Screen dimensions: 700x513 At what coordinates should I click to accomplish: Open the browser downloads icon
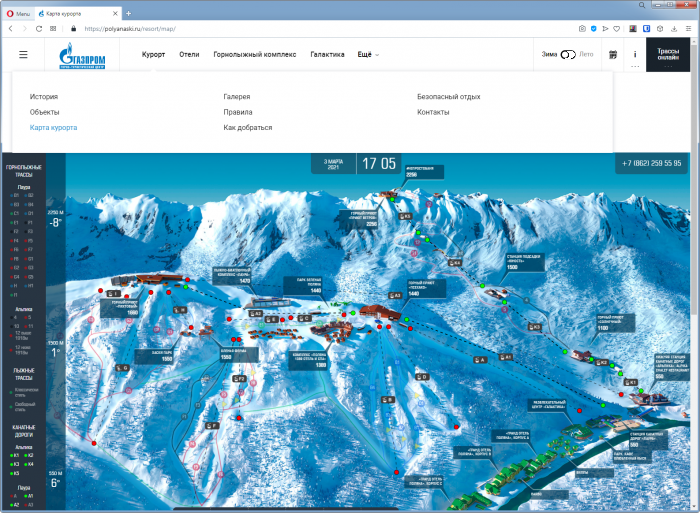[x=674, y=29]
